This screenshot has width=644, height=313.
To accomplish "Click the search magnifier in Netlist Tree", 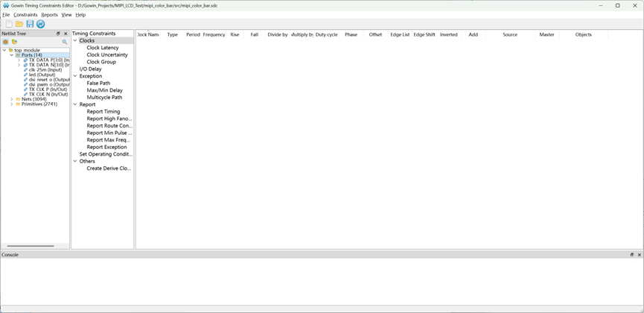I will 65,42.
